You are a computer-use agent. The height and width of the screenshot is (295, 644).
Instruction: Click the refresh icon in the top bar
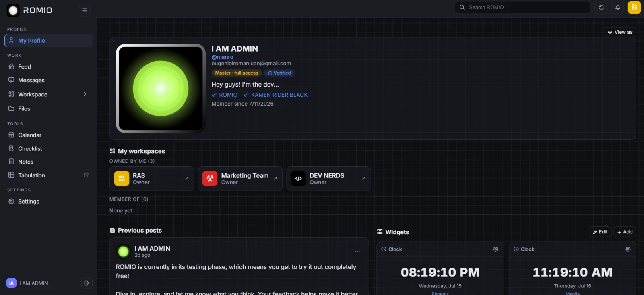tap(601, 7)
